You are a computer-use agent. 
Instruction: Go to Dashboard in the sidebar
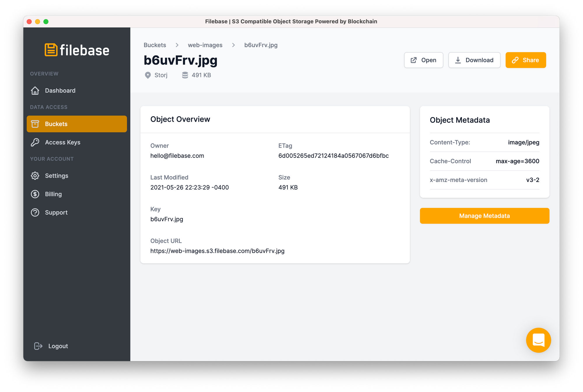[x=77, y=91]
